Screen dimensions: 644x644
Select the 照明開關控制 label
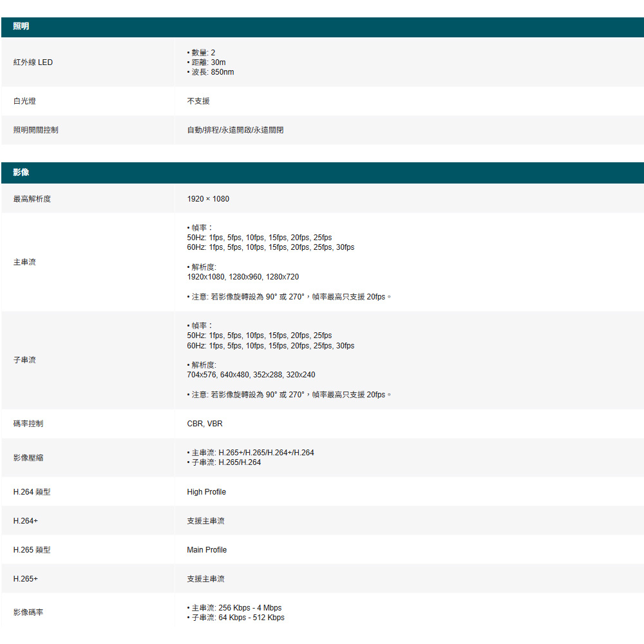coord(36,130)
